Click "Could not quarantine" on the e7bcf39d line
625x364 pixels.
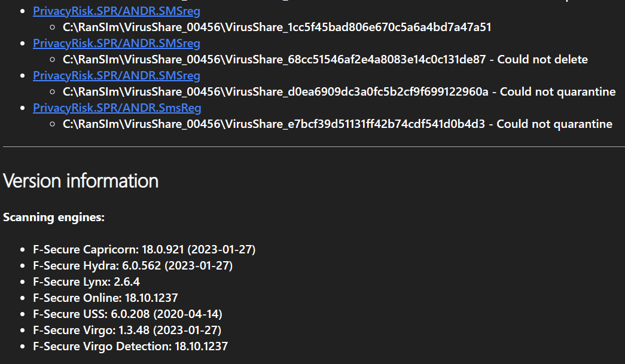tap(554, 124)
